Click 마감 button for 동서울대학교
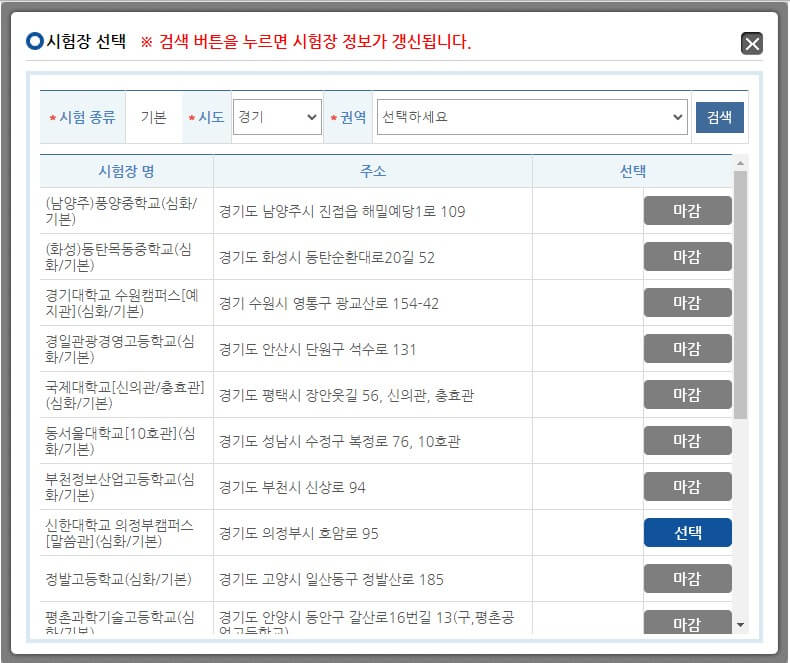 tap(688, 440)
